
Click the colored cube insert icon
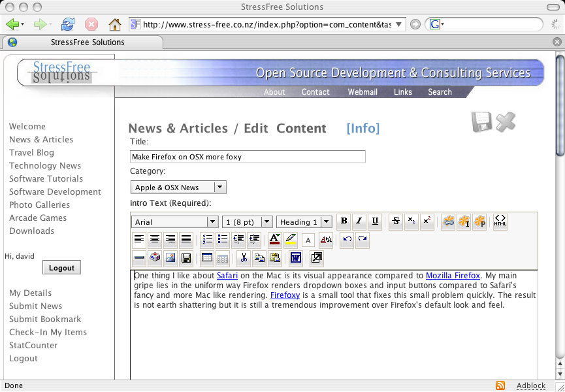tap(155, 258)
